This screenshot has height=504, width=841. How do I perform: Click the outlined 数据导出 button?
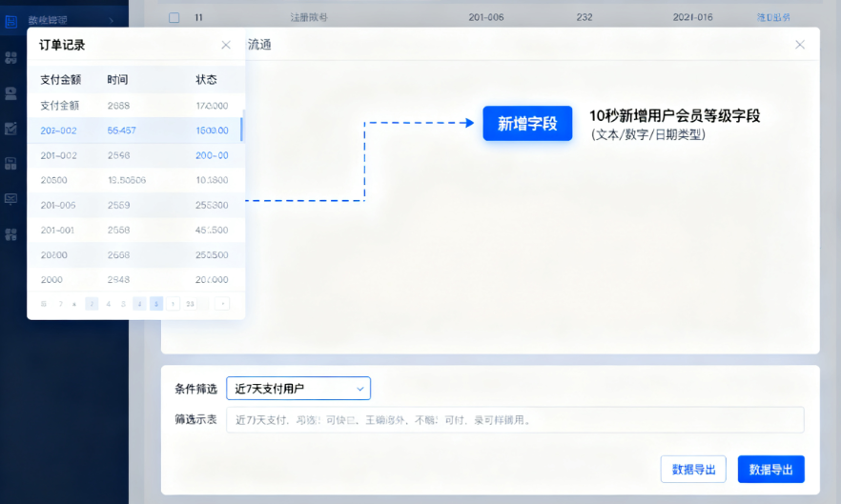tap(693, 469)
